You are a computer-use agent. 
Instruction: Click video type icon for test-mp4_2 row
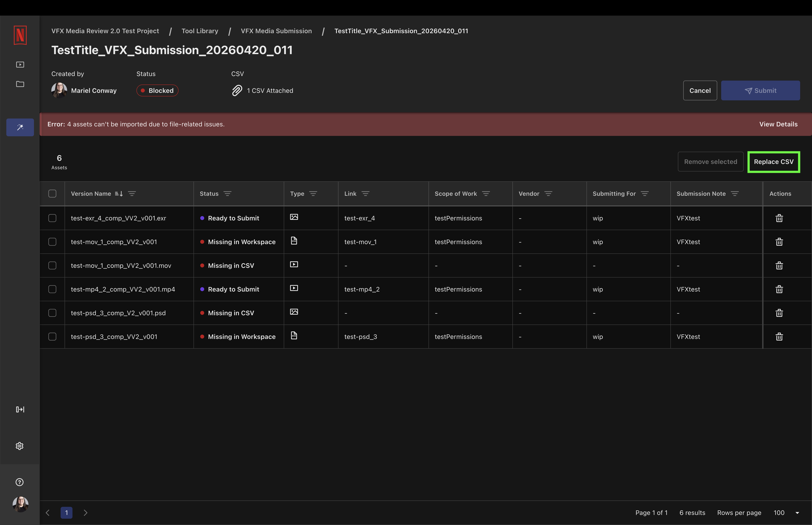pyautogui.click(x=294, y=288)
